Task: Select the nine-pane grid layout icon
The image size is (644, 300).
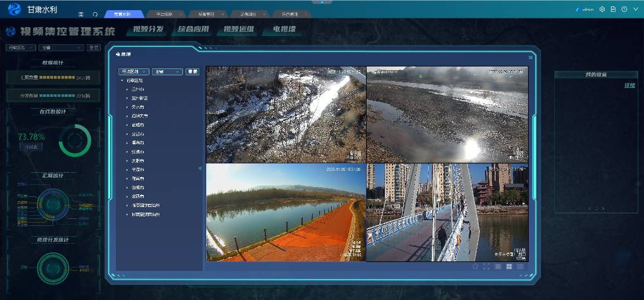Action: 520,266
